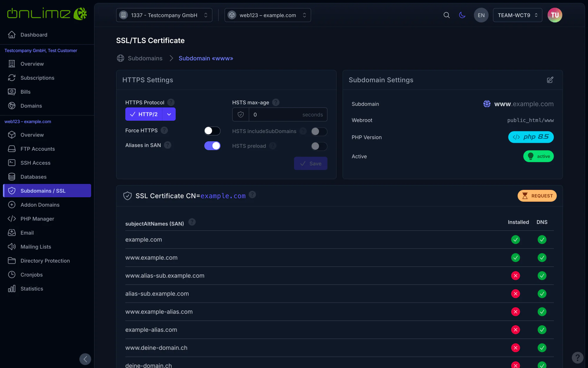The width and height of the screenshot is (588, 368).
Task: Click the Save button in HTTPS Settings
Action: tap(310, 163)
